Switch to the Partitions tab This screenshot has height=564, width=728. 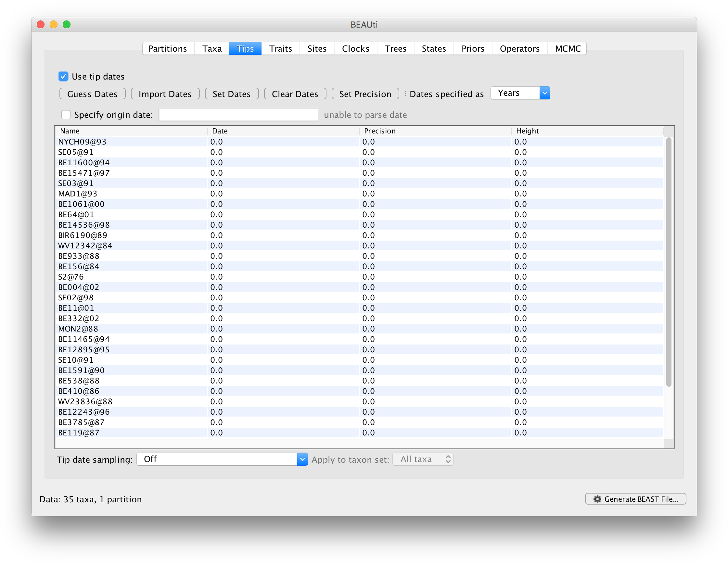pyautogui.click(x=168, y=48)
